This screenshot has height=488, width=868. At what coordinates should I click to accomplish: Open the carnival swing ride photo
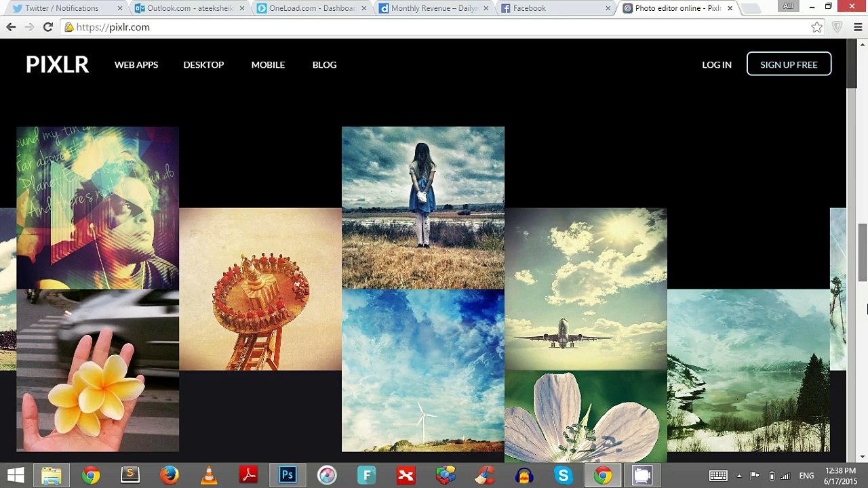[260, 289]
